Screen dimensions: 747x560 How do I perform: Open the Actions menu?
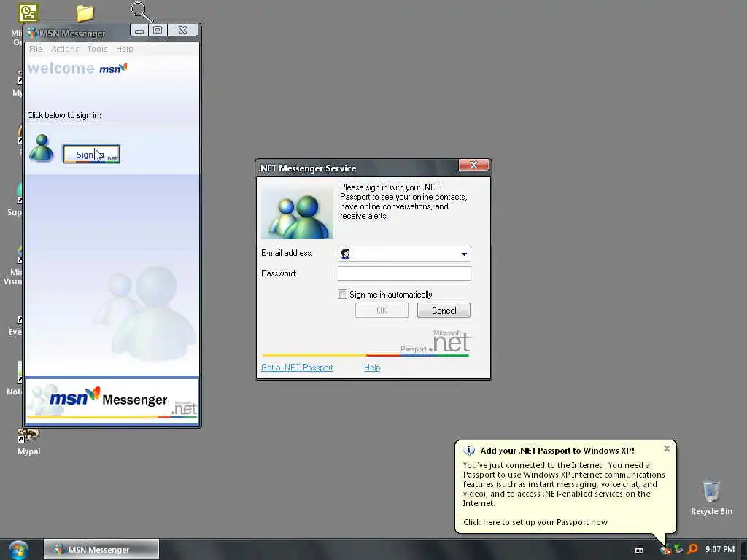(65, 49)
